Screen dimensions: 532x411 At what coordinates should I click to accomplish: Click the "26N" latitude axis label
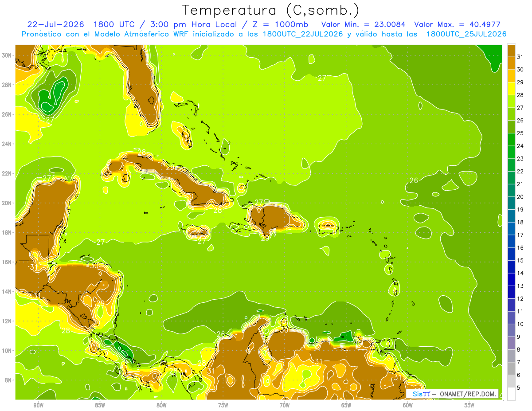(7, 114)
